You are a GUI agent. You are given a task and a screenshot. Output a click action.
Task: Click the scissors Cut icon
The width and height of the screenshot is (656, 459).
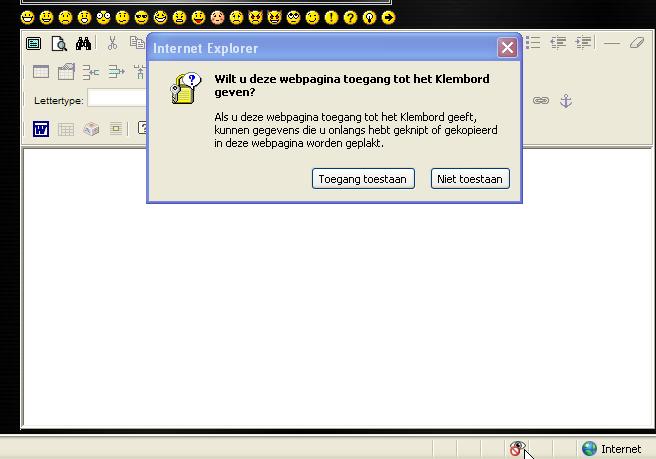tap(112, 43)
